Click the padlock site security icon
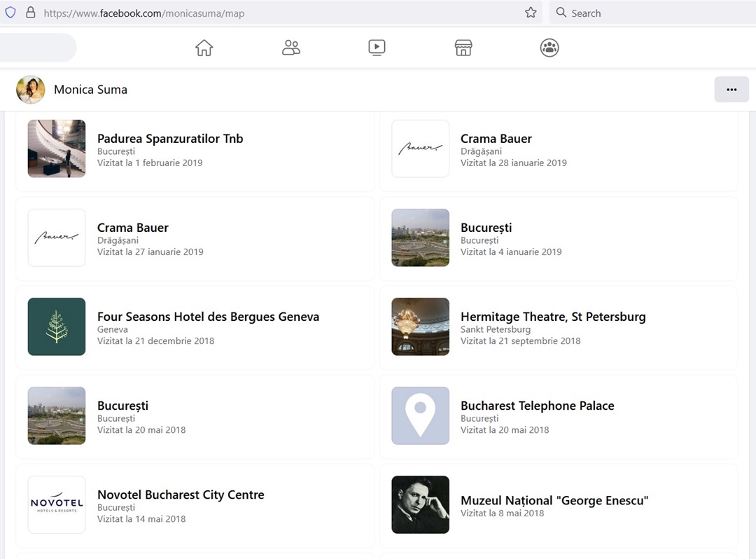Viewport: 756px width, 559px height. 30,13
